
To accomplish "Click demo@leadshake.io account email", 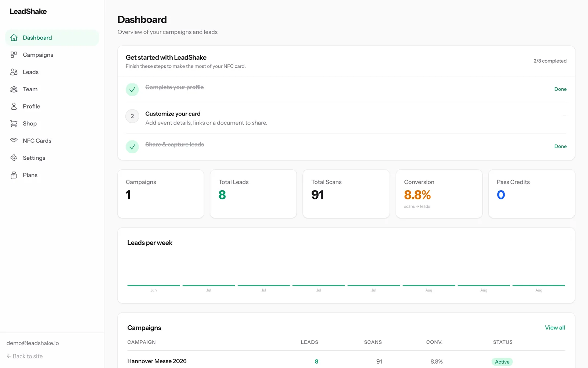I will [x=33, y=343].
